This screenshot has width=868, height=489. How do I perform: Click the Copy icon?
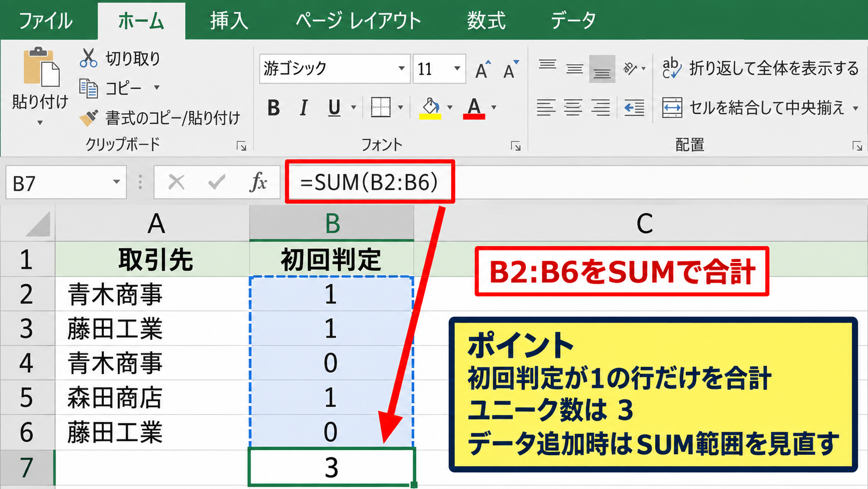(x=88, y=88)
